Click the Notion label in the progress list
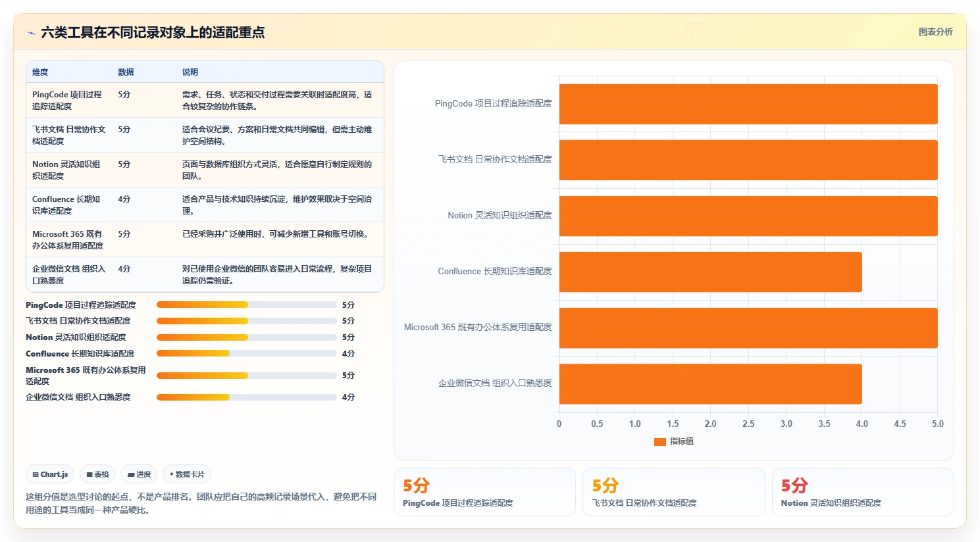This screenshot has width=980, height=542. coord(76,337)
